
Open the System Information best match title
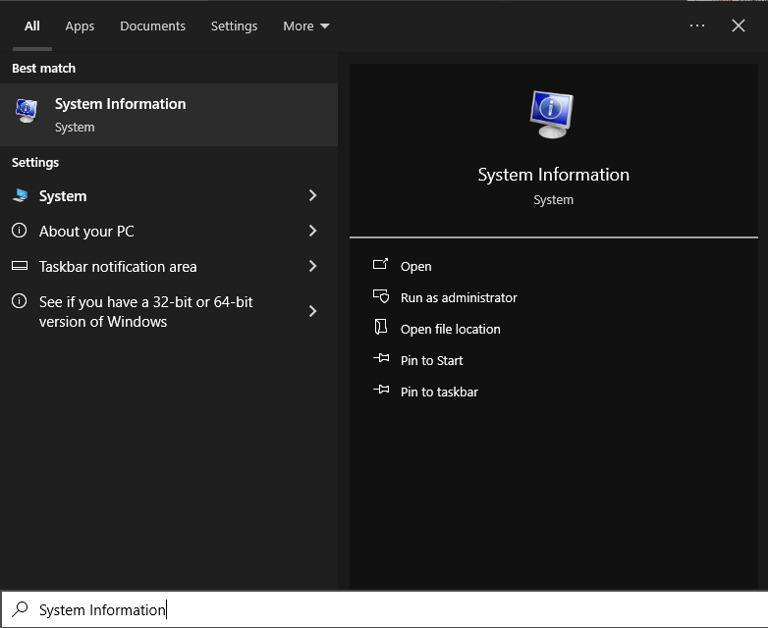point(120,104)
